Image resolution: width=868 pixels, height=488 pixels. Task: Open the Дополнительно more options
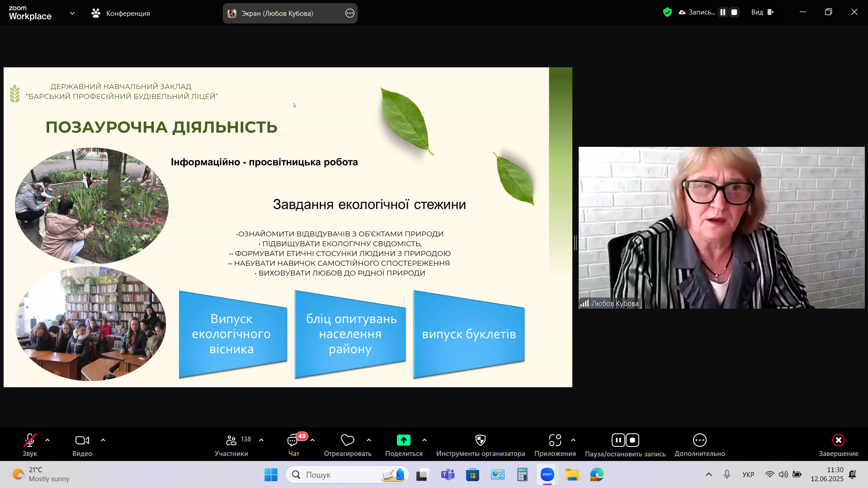699,441
